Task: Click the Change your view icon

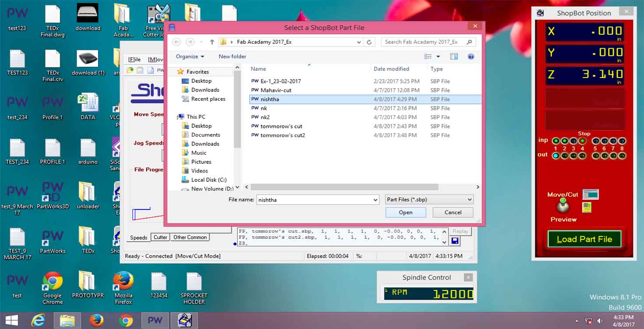Action: click(428, 57)
